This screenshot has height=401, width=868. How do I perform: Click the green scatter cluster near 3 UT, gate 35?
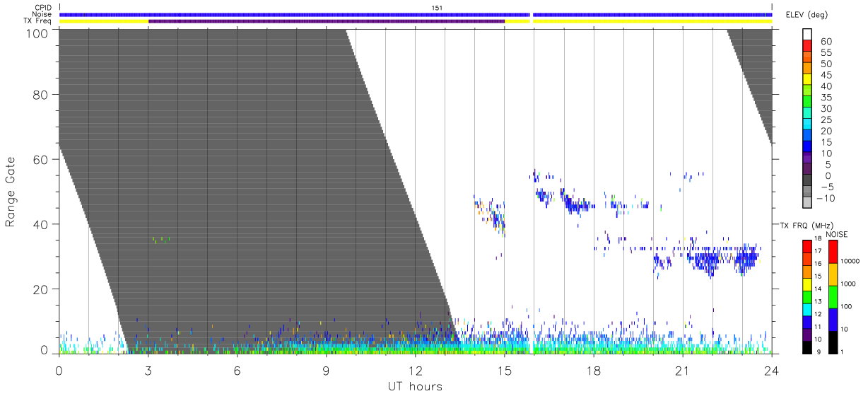[x=162, y=240]
